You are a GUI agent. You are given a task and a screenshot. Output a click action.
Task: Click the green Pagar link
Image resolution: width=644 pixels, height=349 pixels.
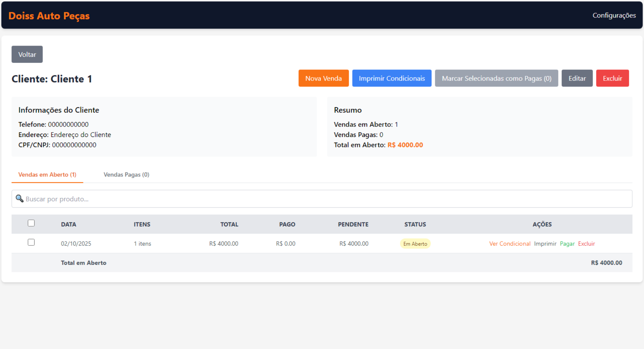[567, 244]
